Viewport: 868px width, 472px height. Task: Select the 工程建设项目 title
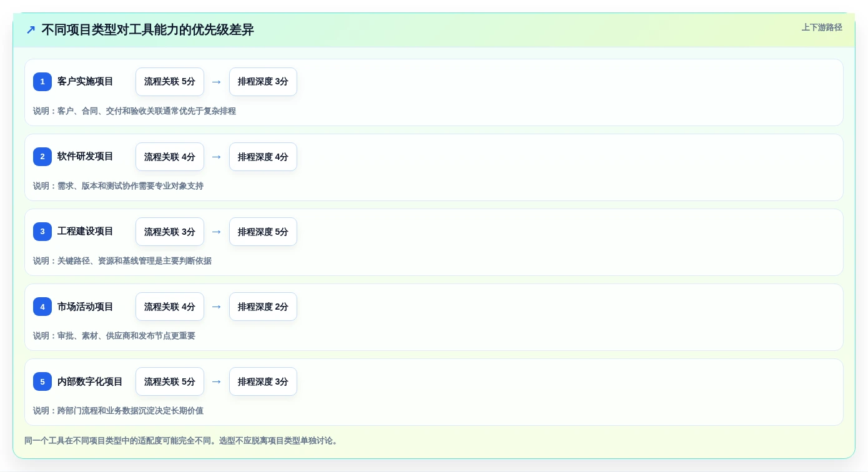tap(86, 232)
